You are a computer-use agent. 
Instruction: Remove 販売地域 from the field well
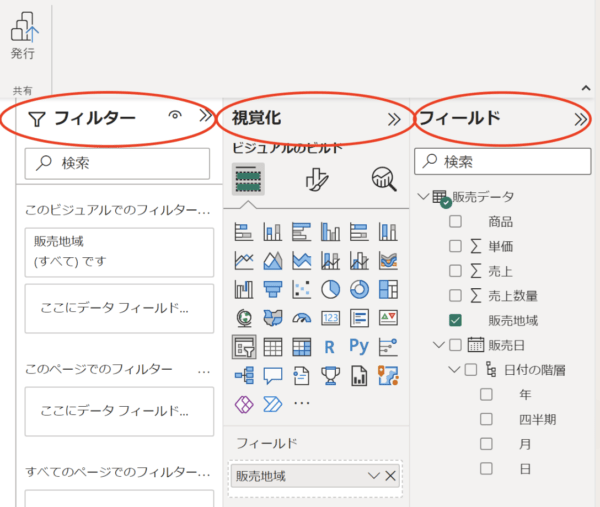(390, 476)
